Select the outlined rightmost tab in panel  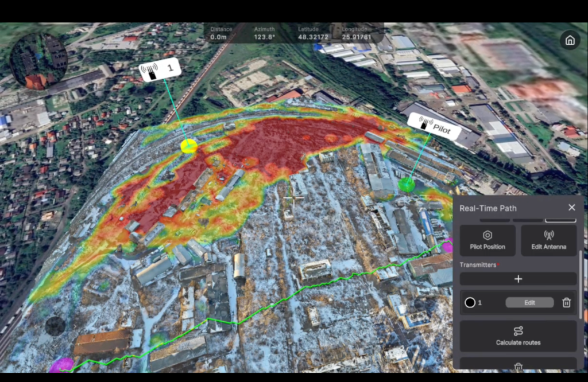pos(560,219)
